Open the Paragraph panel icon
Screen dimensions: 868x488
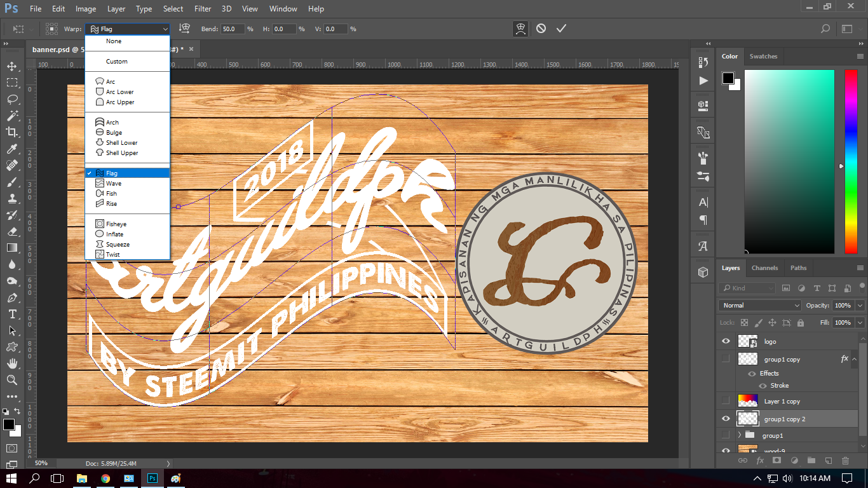click(x=703, y=220)
